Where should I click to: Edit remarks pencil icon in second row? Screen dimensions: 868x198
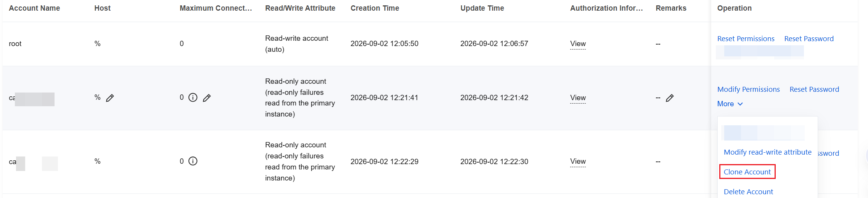point(670,98)
